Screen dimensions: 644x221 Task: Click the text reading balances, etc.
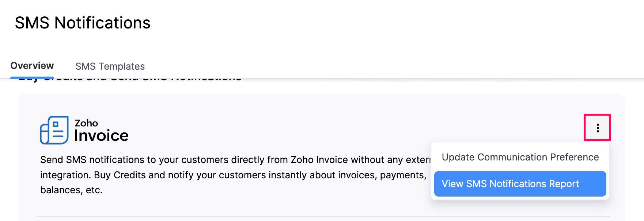[x=71, y=190]
